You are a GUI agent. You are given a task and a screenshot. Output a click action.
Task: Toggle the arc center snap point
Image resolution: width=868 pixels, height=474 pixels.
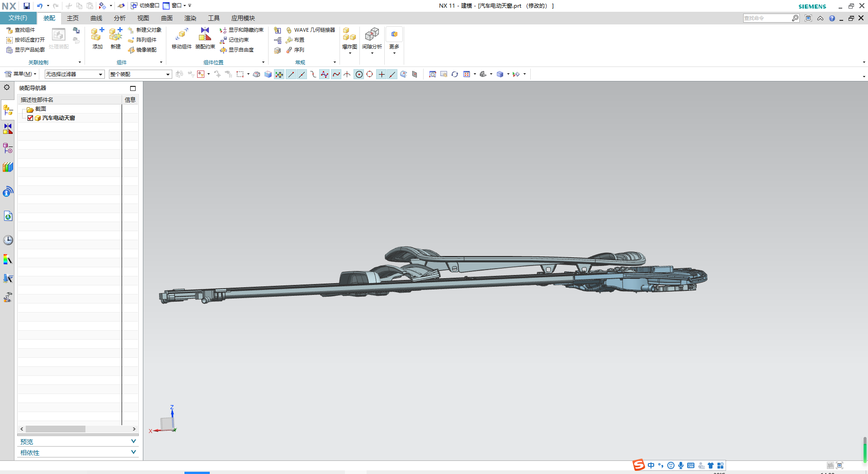(359, 75)
